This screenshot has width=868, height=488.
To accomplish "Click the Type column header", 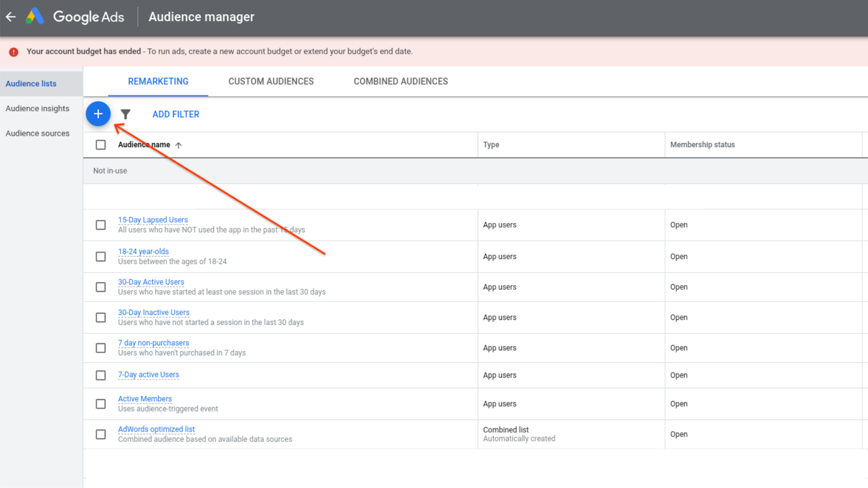I will (x=491, y=145).
